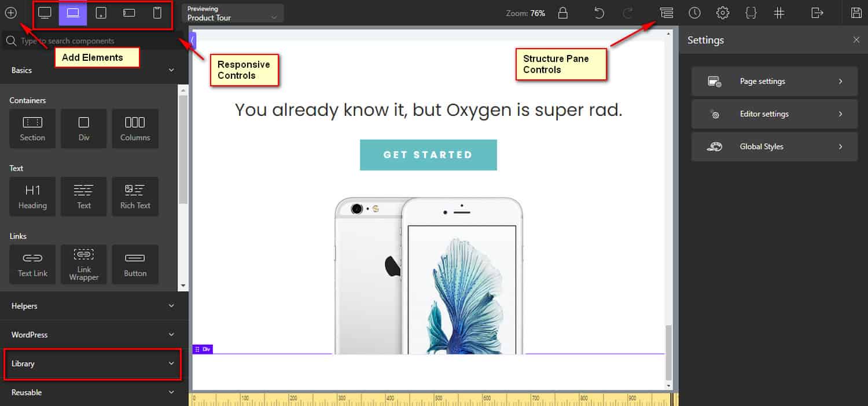This screenshot has width=868, height=406.
Task: Add a Div container
Action: tap(84, 129)
